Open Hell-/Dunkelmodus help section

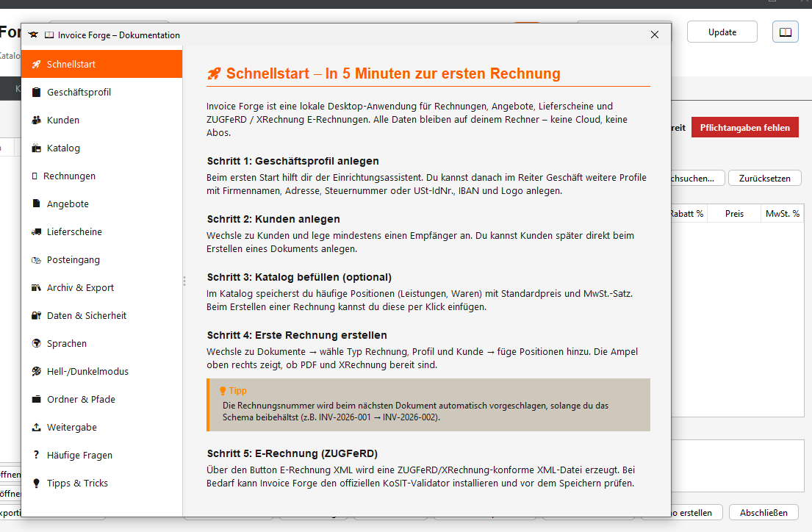coord(102,372)
